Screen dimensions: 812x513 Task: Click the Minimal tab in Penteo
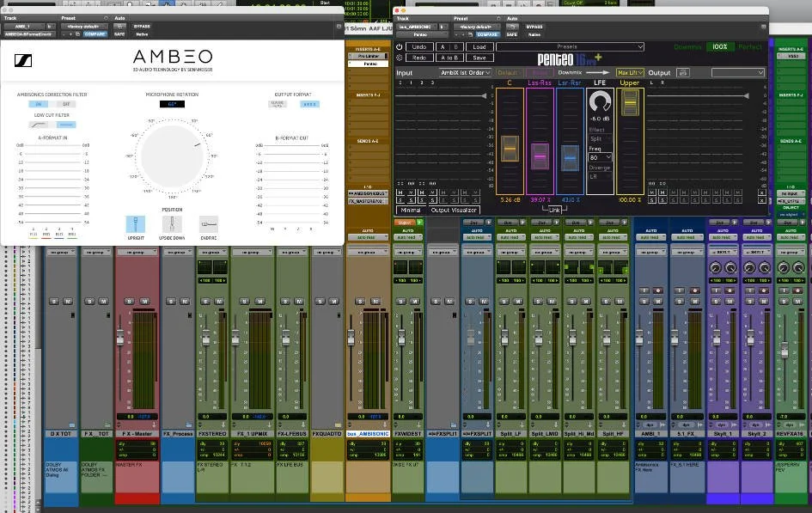tap(410, 210)
